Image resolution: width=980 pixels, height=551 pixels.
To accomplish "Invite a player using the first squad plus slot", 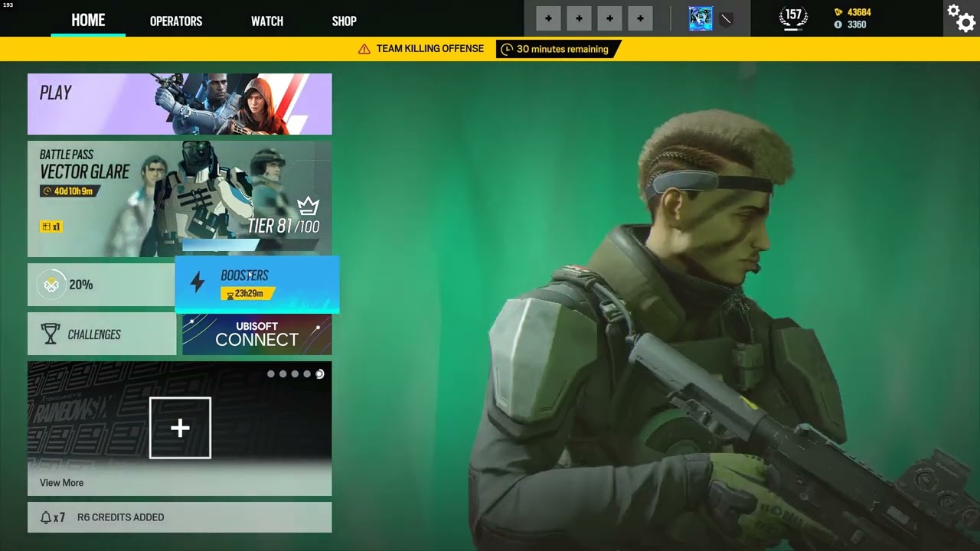I will 548,18.
